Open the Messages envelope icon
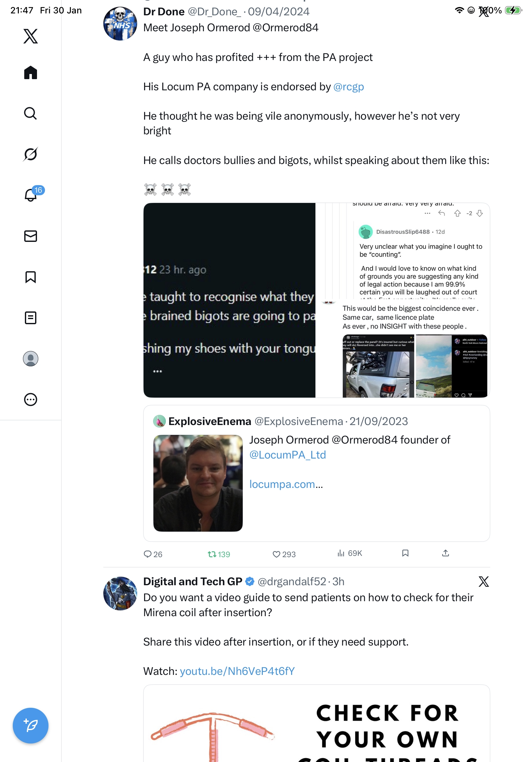This screenshot has width=532, height=762. [x=31, y=236]
